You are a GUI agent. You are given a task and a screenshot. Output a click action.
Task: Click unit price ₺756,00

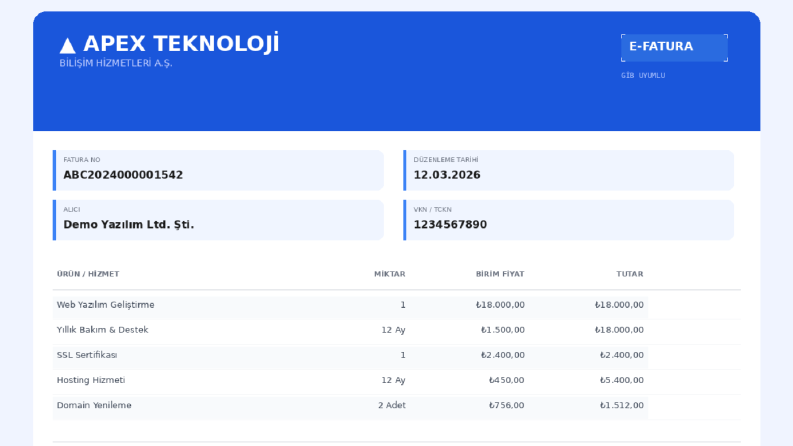point(507,405)
